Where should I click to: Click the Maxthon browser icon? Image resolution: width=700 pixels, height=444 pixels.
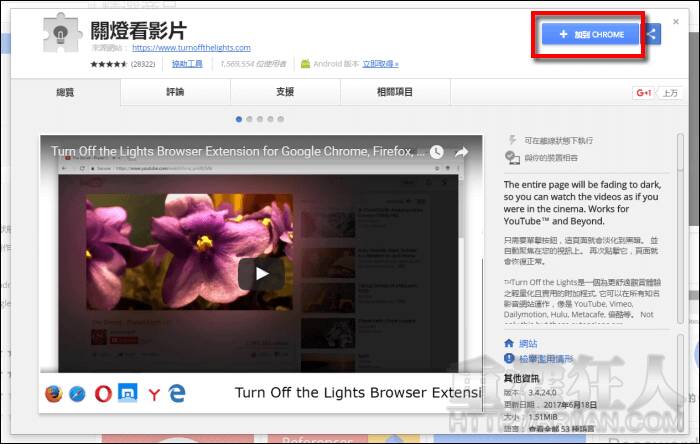pos(128,392)
